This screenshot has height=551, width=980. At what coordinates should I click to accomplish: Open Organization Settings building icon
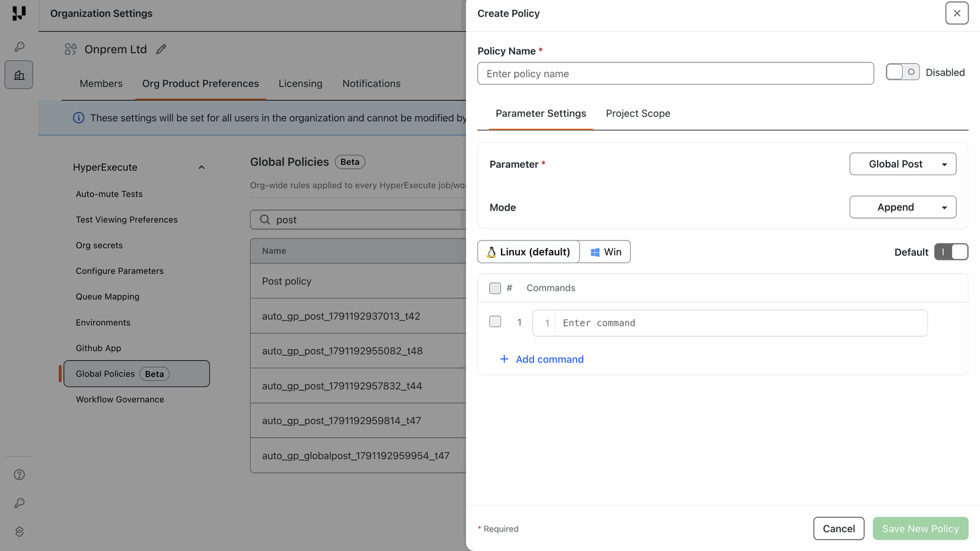(19, 75)
